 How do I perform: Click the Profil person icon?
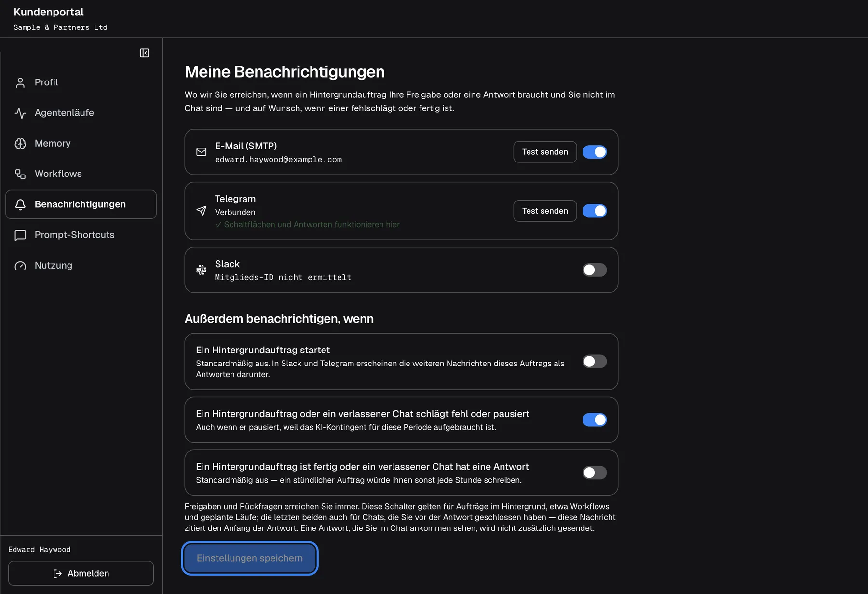(20, 82)
